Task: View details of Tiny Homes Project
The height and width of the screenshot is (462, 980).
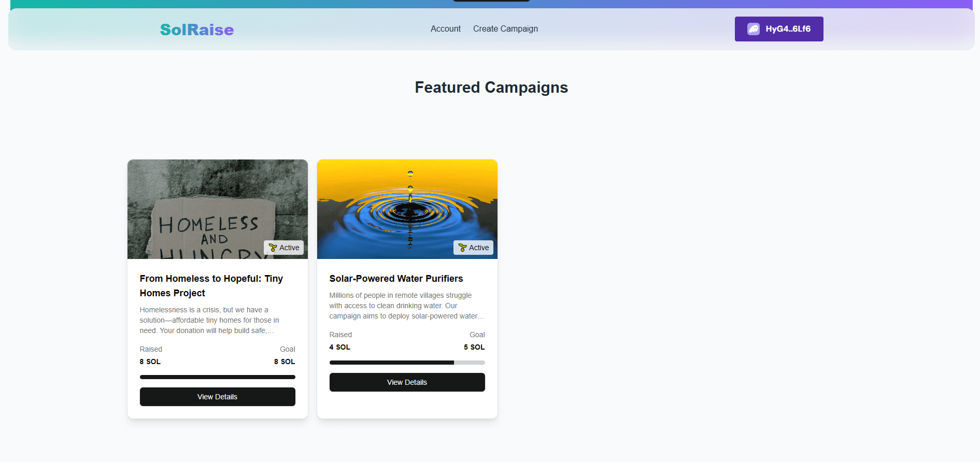Action: (218, 397)
